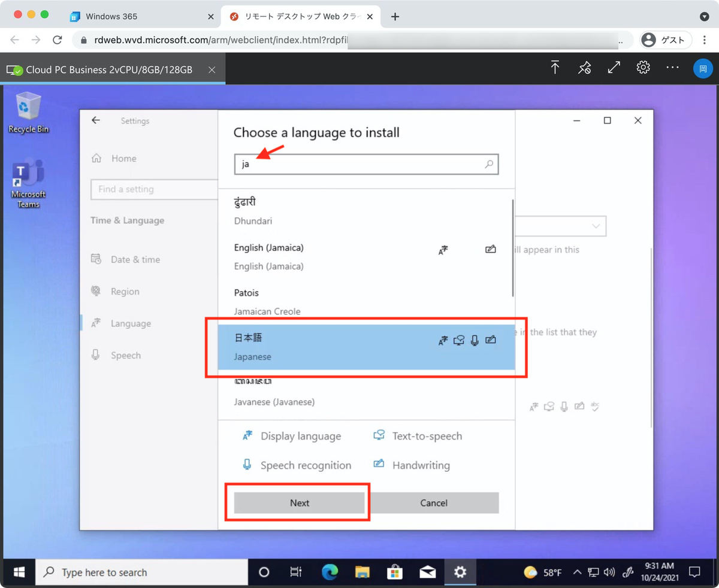The width and height of the screenshot is (719, 588).
Task: Open Microsoft Store from the taskbar
Action: click(395, 572)
